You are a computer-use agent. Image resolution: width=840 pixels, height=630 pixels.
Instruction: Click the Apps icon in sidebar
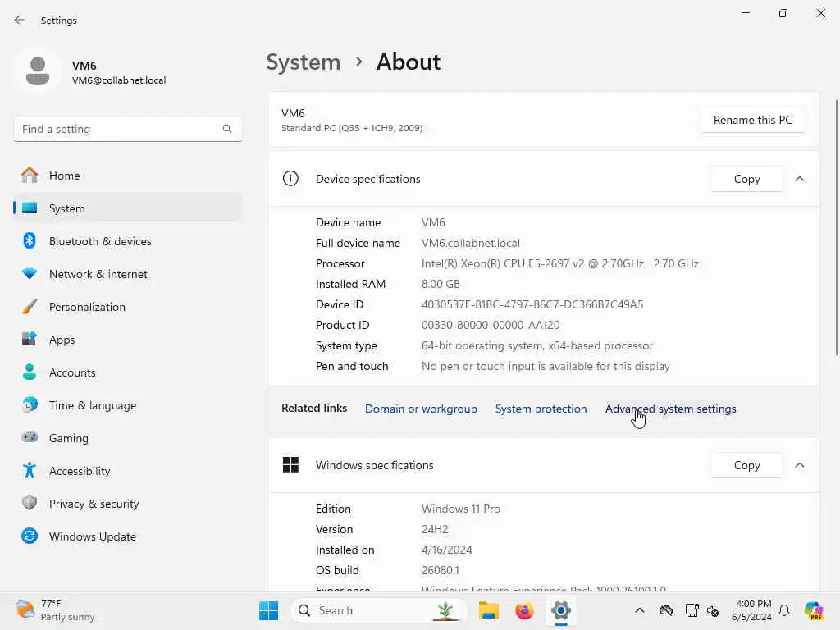click(30, 339)
